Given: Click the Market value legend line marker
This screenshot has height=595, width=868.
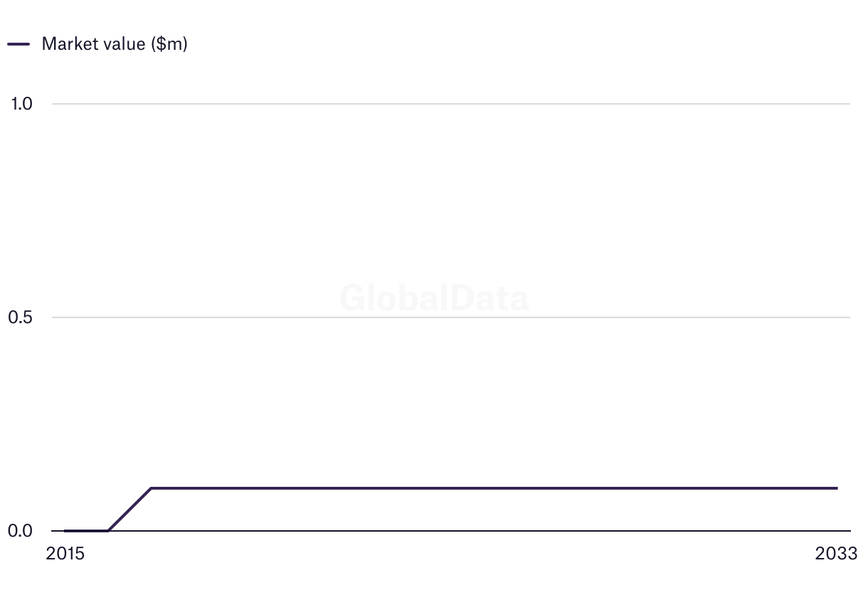Looking at the screenshot, I should (x=18, y=44).
